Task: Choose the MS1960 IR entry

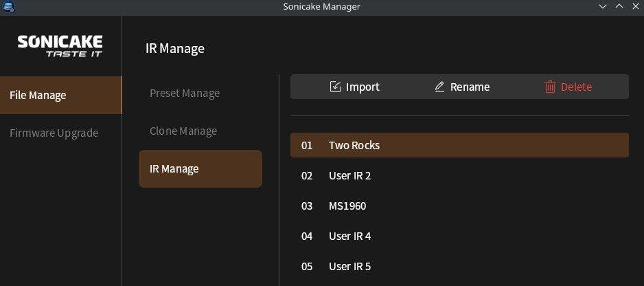Action: tap(459, 206)
